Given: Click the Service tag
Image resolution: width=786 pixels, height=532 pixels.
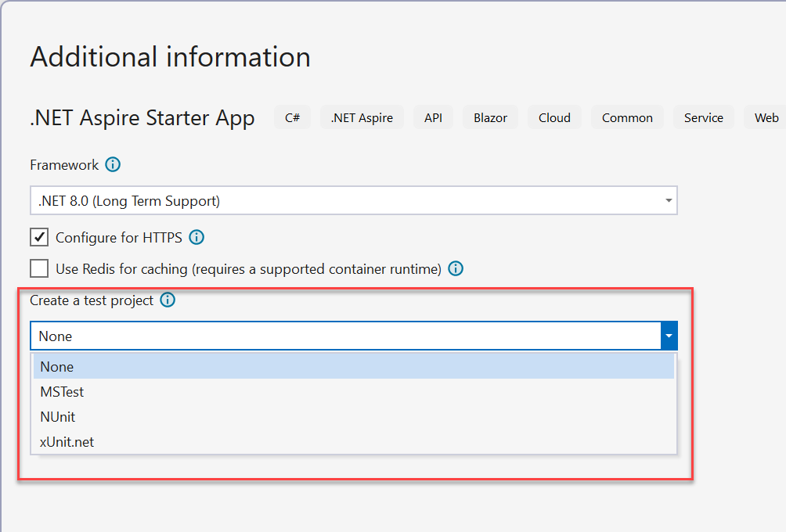Looking at the screenshot, I should 704,117.
